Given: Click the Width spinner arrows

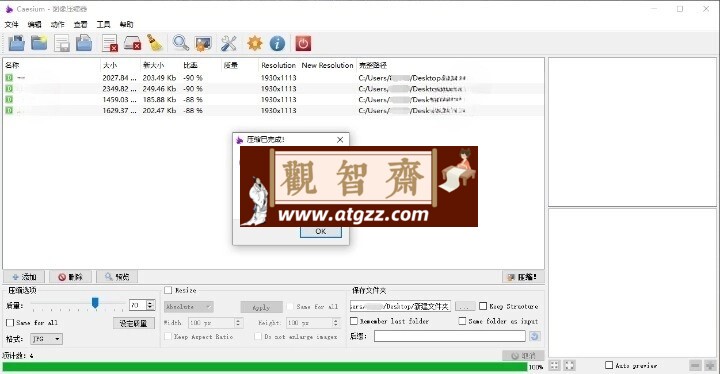Looking at the screenshot, I should pyautogui.click(x=238, y=323).
